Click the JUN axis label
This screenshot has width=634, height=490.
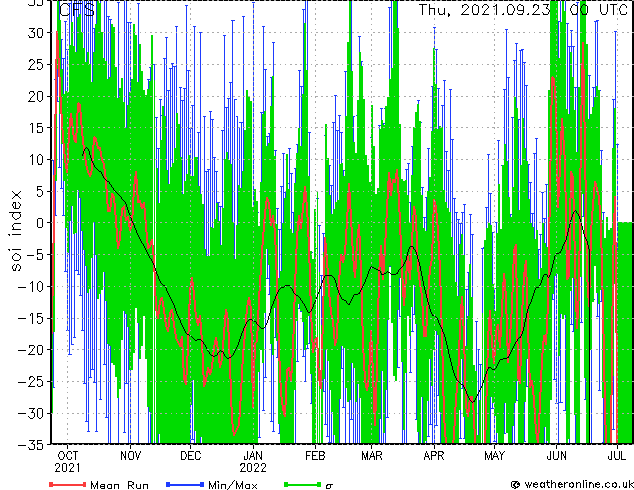[x=557, y=456]
